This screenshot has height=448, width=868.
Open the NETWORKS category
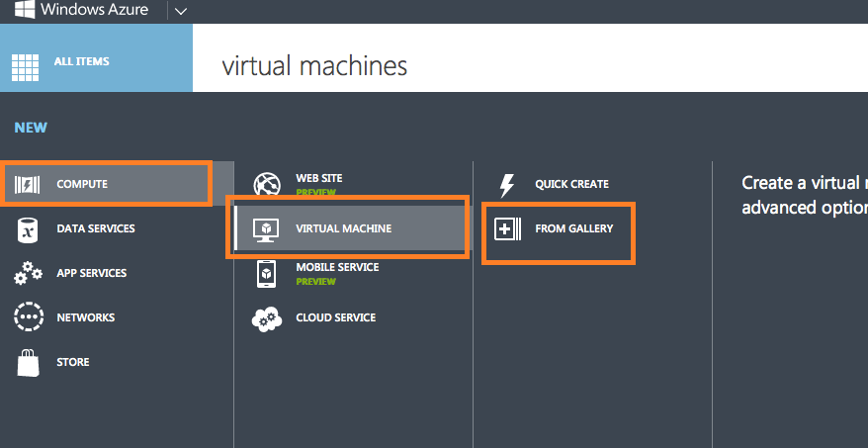point(86,317)
